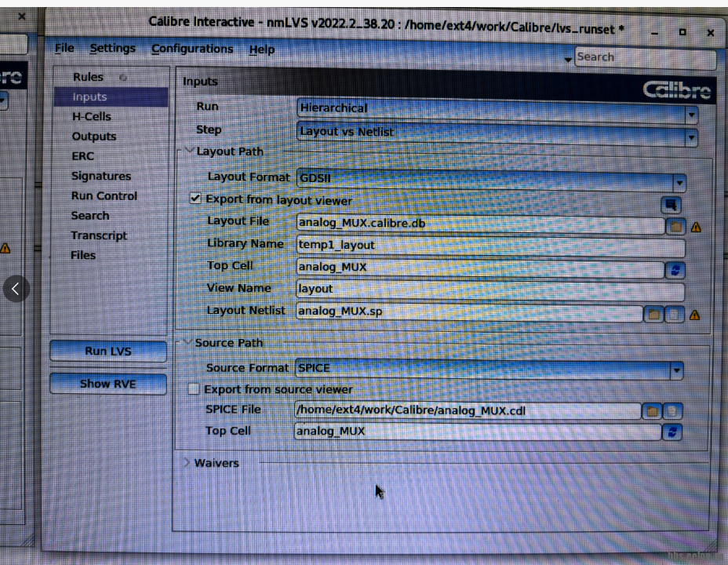Screen dimensions: 728x565
Task: Refresh the source Top Cell list
Action: 672,432
